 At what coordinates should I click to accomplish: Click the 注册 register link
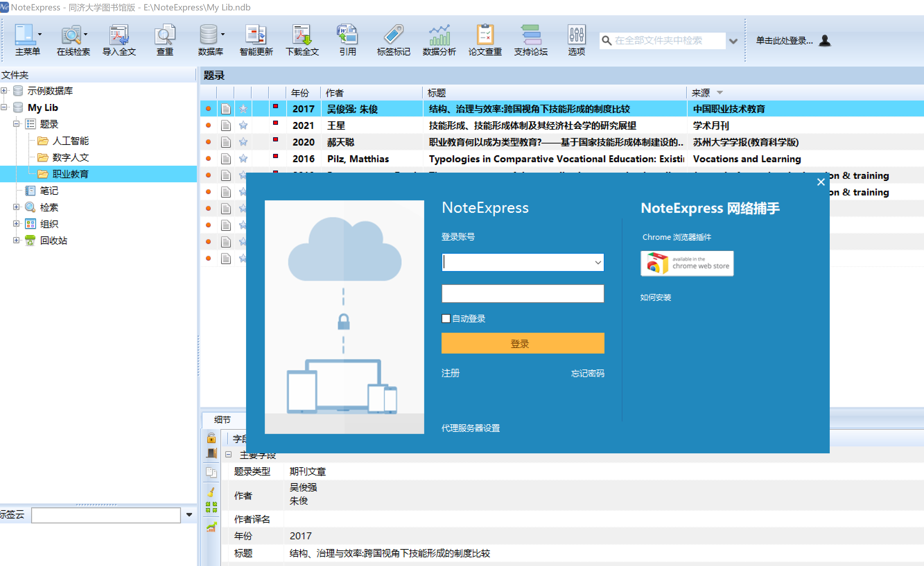[450, 373]
